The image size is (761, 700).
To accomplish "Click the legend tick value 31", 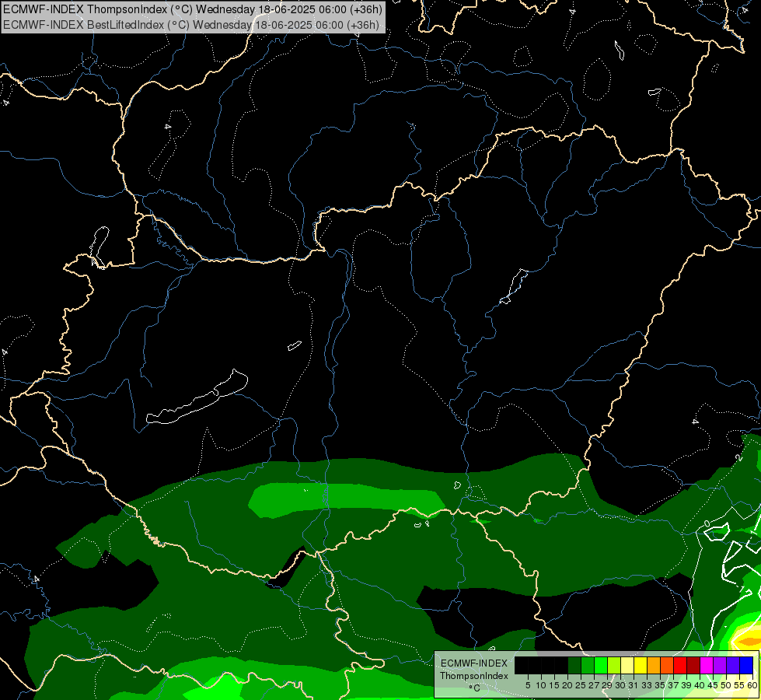I will (634, 685).
